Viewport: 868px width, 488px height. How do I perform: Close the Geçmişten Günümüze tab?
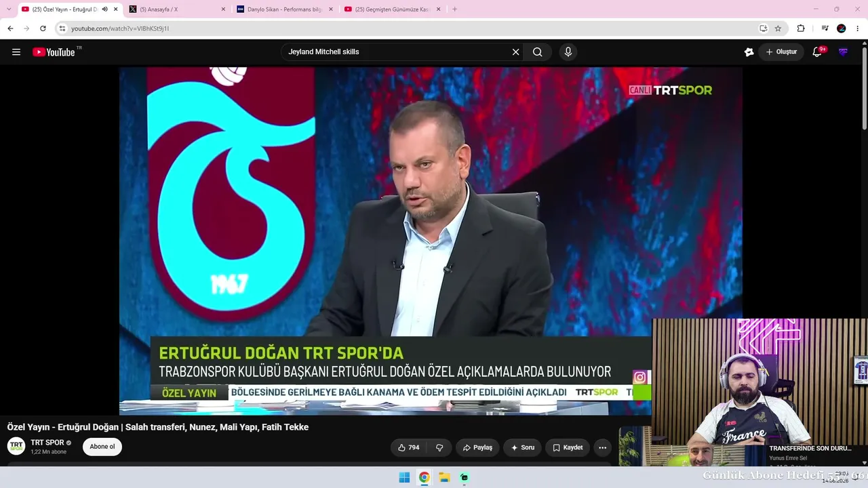pos(438,9)
